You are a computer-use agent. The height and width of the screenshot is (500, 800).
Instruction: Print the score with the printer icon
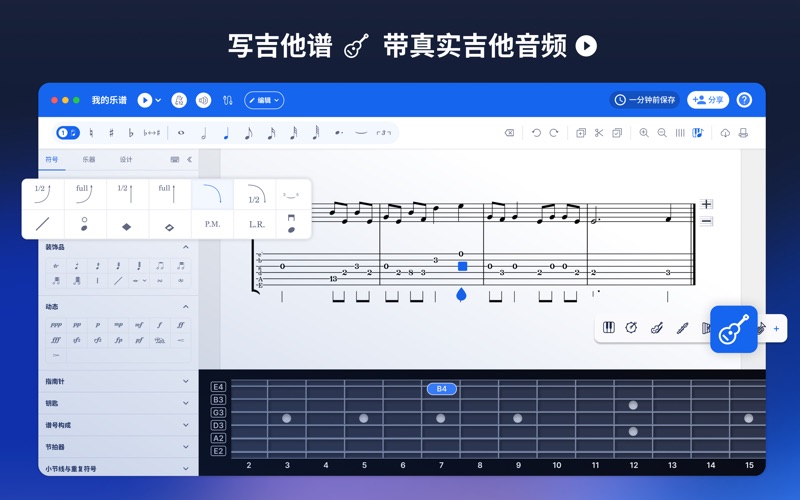click(743, 133)
